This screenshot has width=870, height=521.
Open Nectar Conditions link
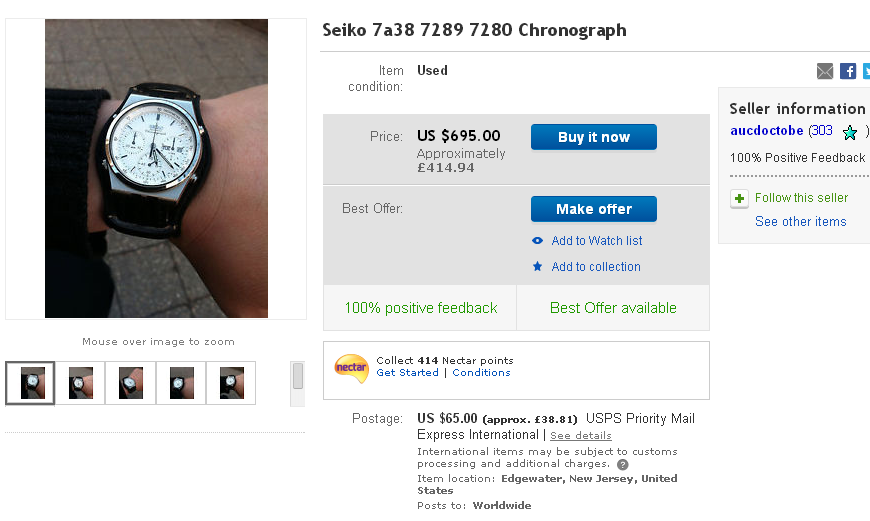[481, 373]
